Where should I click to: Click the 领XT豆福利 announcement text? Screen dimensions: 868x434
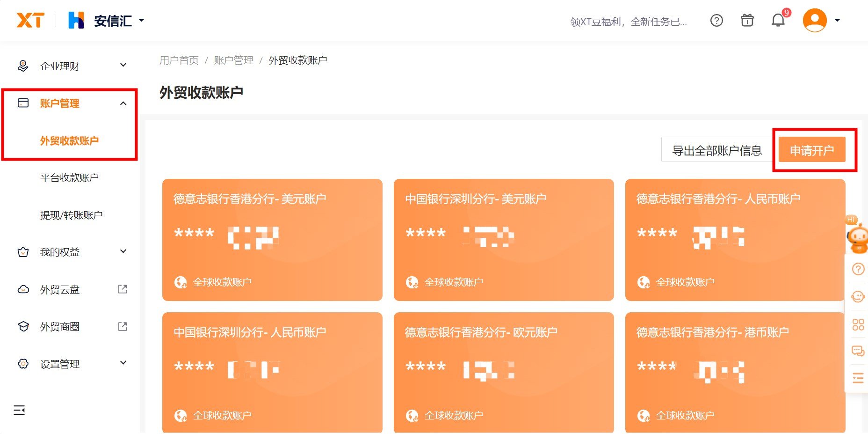629,22
